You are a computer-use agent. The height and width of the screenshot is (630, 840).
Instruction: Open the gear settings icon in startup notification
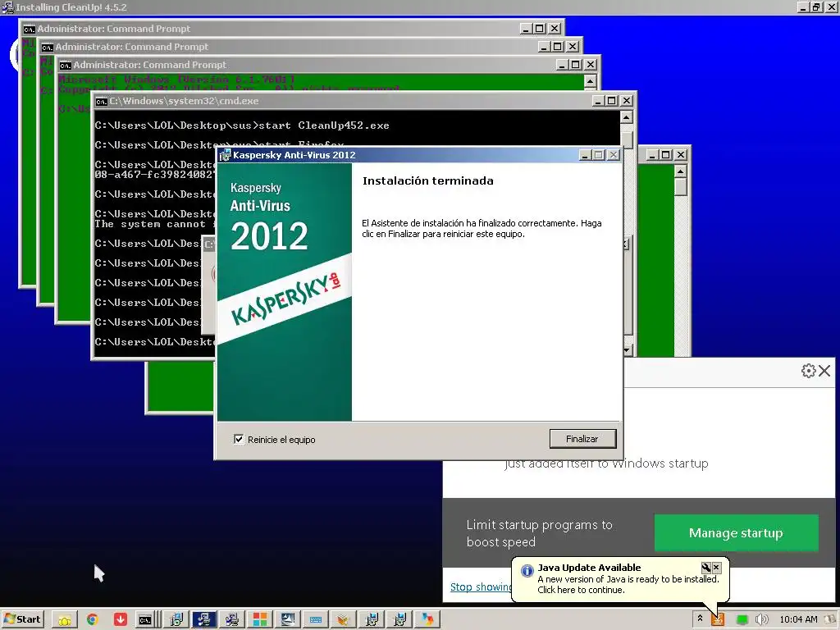808,371
